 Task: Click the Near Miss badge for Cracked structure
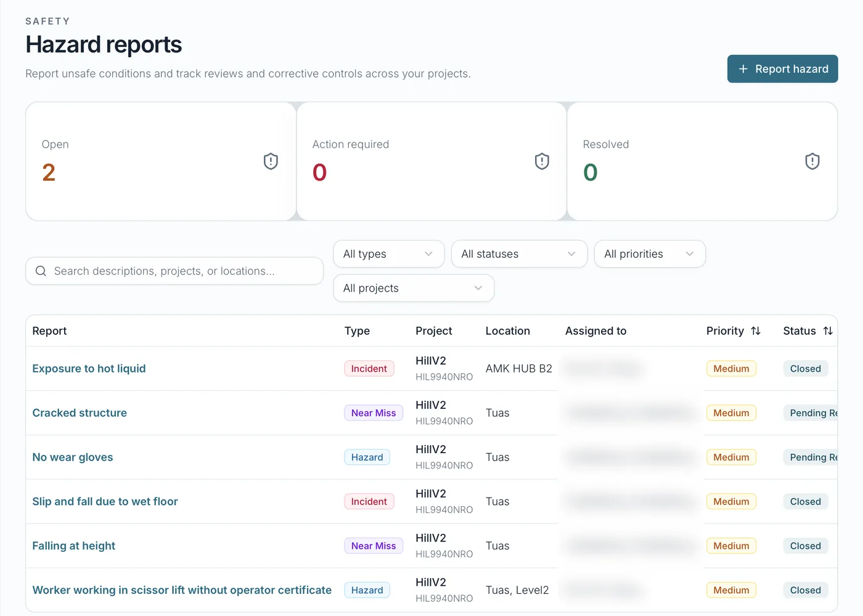(374, 413)
